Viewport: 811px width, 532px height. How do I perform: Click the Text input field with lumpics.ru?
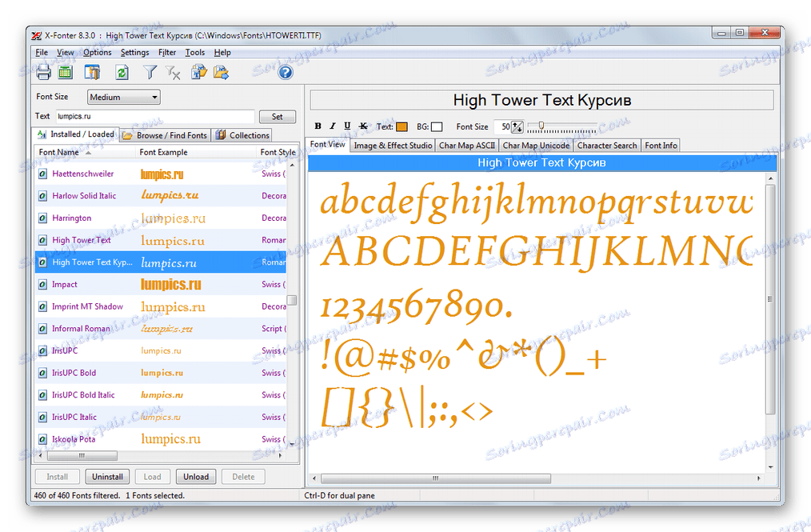[155, 117]
